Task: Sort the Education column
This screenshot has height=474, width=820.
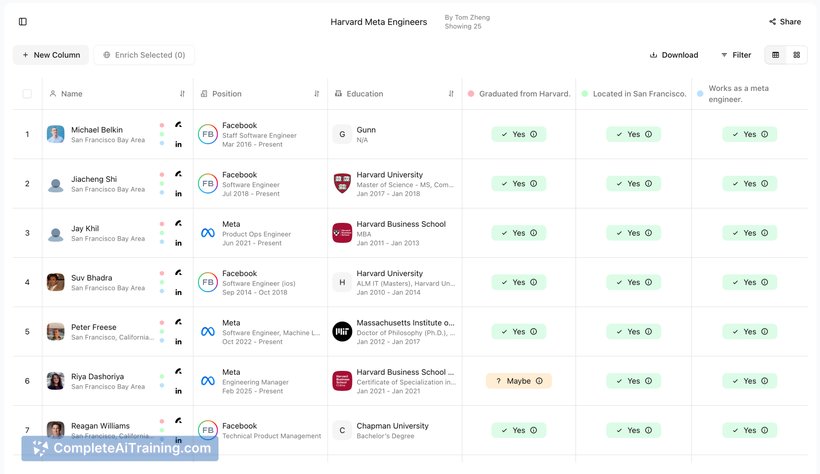Action: point(451,94)
